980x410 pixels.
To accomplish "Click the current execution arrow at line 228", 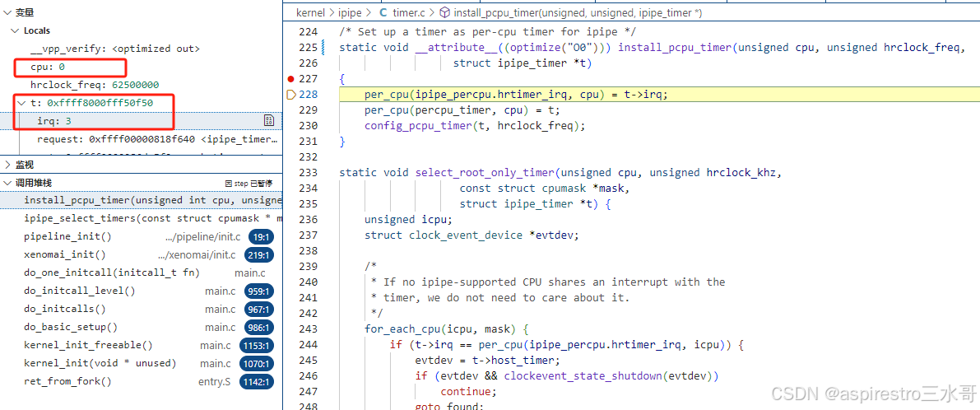I will (290, 95).
